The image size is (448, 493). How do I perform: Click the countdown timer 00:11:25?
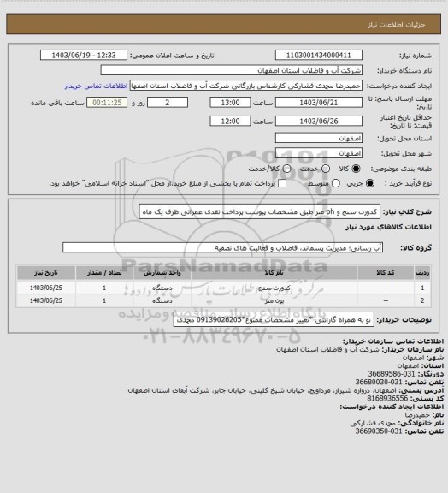107,103
